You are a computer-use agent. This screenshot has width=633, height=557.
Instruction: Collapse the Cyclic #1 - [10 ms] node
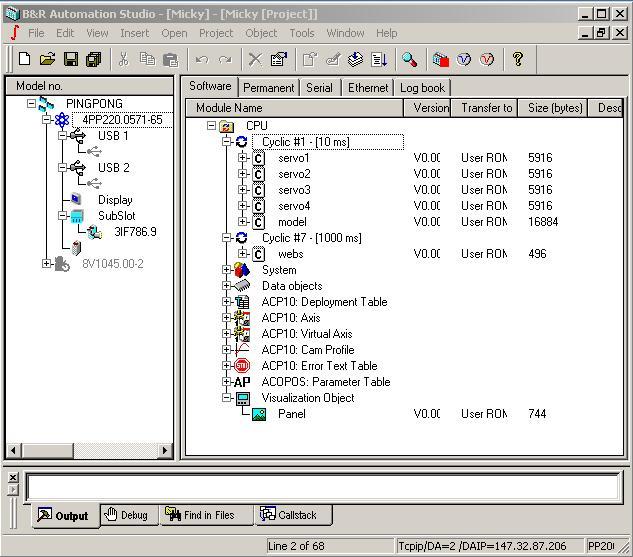[226, 142]
